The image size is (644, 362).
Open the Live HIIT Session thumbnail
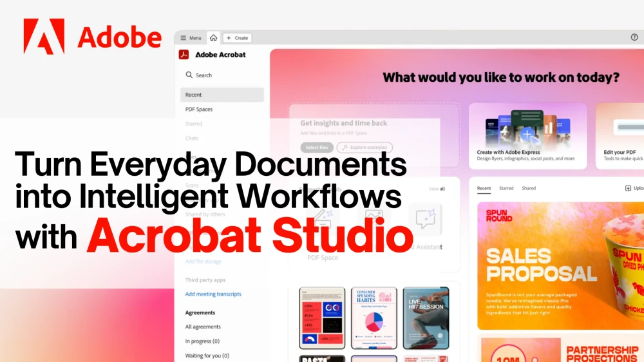click(x=426, y=318)
